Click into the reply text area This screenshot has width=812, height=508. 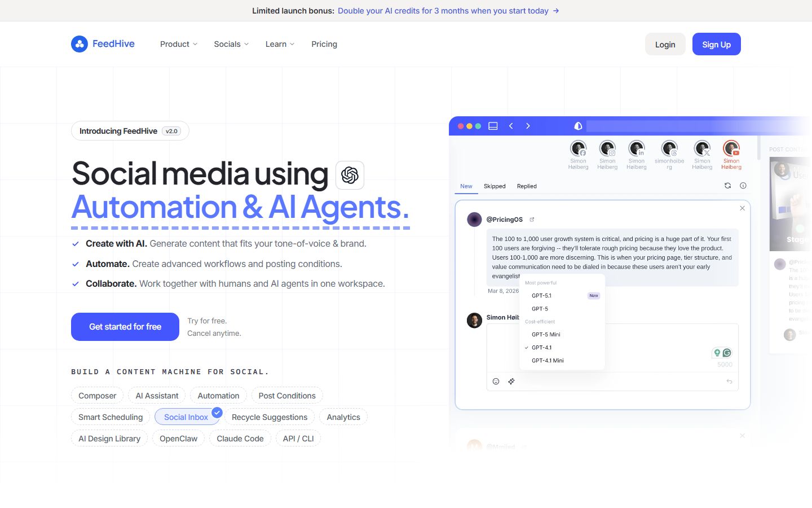612,348
